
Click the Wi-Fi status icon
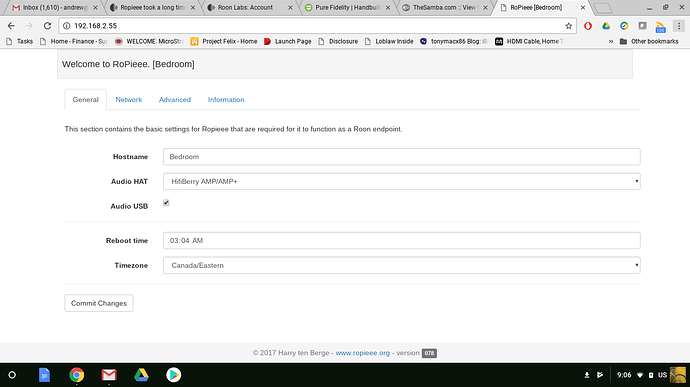[640, 375]
